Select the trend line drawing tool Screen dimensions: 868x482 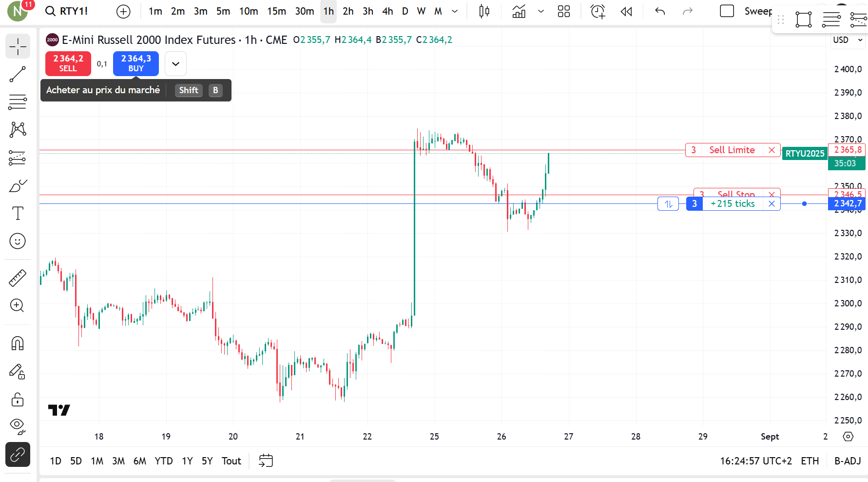(18, 75)
